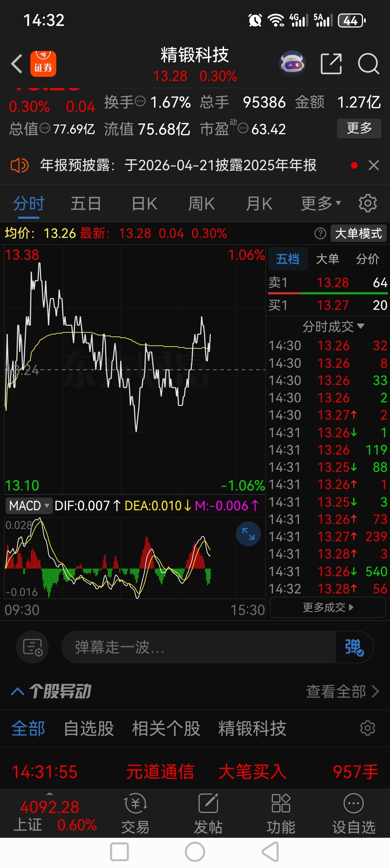Tap the trade row with volume 239
390x868 pixels.
[x=328, y=537]
